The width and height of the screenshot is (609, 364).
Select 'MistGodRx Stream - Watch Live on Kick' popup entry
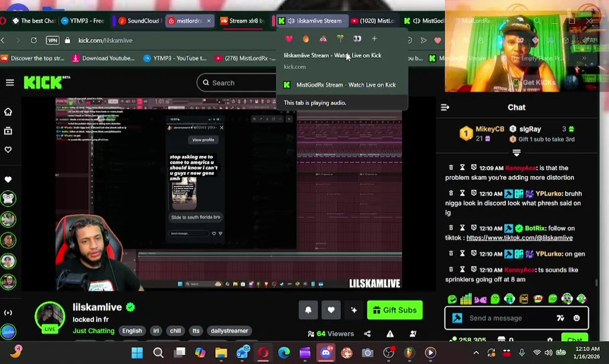342,85
